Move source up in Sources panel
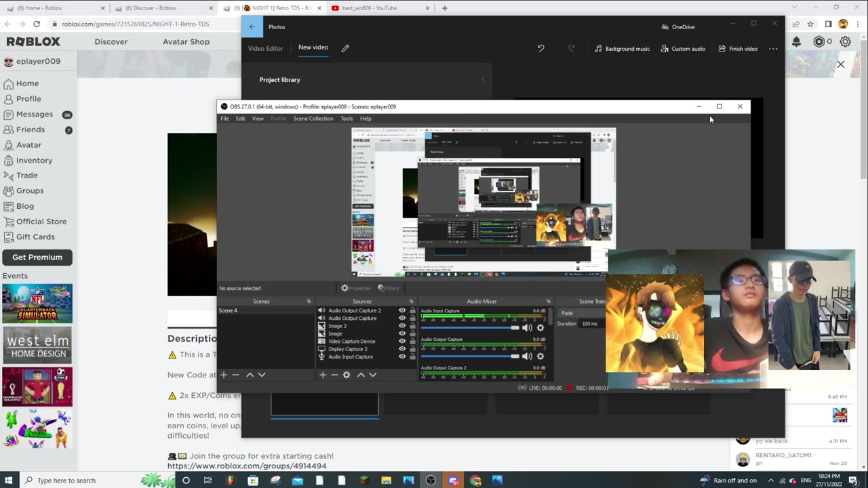Screen dimensions: 868x488 (361, 375)
